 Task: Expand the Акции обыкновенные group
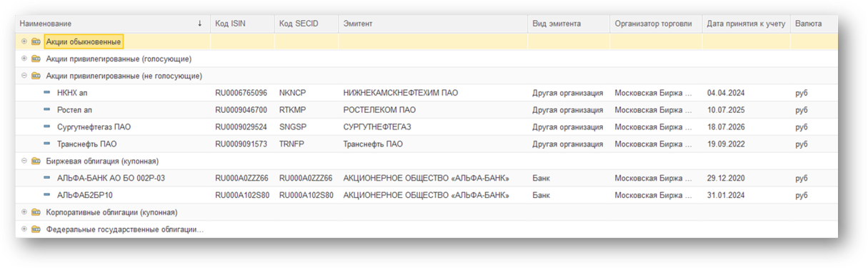pos(24,41)
